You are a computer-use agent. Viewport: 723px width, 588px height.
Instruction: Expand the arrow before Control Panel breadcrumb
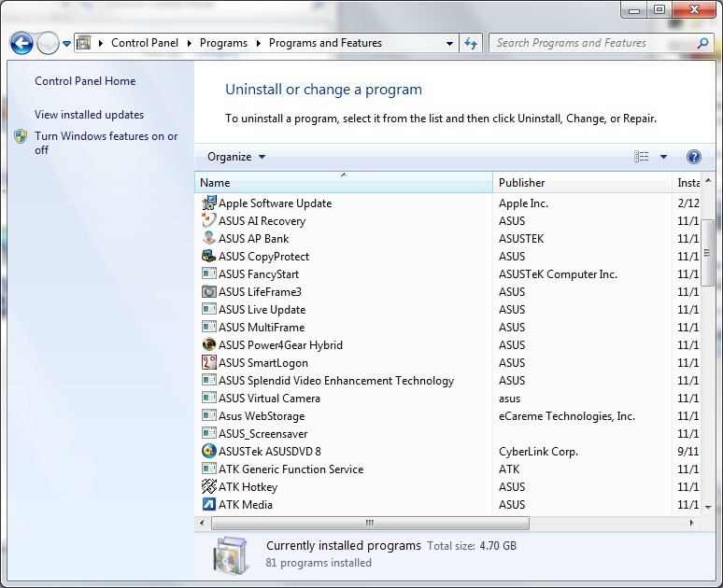click(x=101, y=43)
